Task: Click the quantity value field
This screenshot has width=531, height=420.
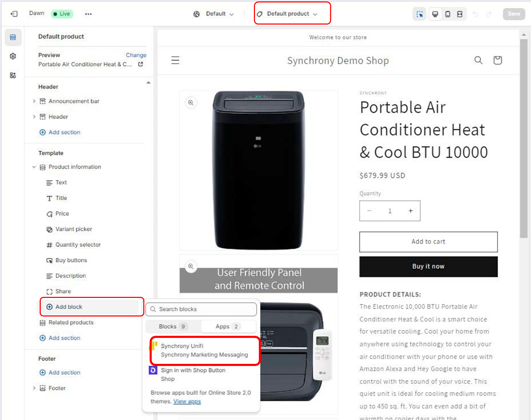Action: point(390,211)
